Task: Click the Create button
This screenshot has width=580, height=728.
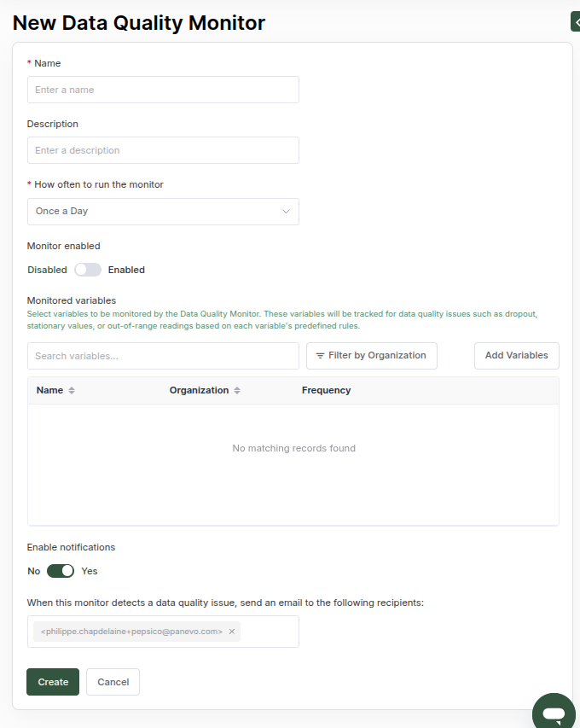Action: point(53,682)
